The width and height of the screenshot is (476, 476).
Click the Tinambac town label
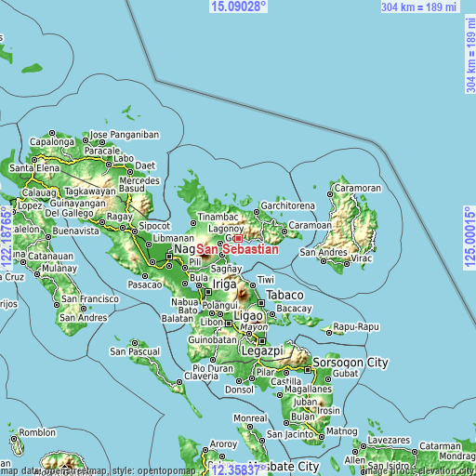[x=218, y=217]
